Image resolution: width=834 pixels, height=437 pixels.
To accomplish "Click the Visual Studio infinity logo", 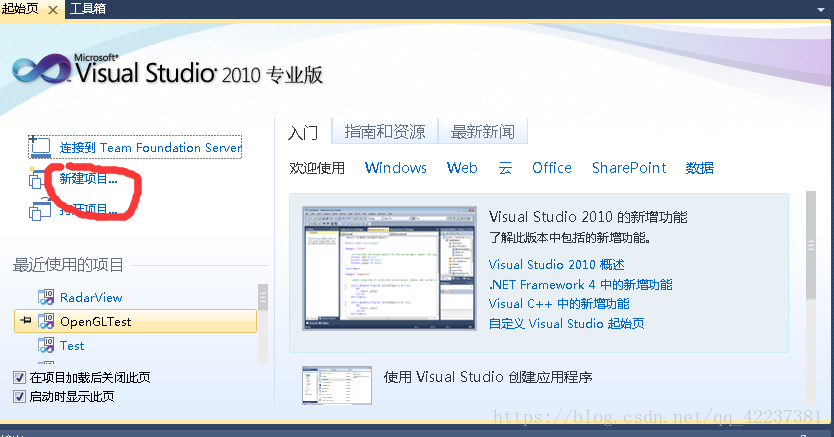I will coord(41,69).
